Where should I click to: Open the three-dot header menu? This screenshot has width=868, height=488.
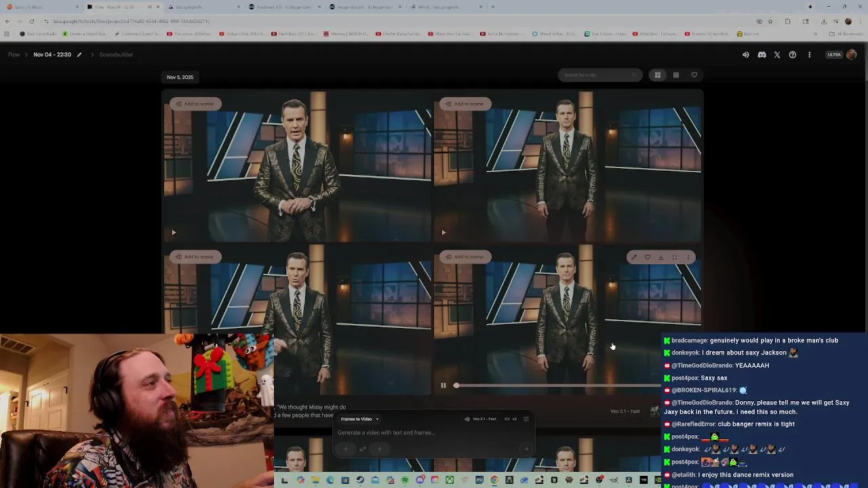click(809, 55)
